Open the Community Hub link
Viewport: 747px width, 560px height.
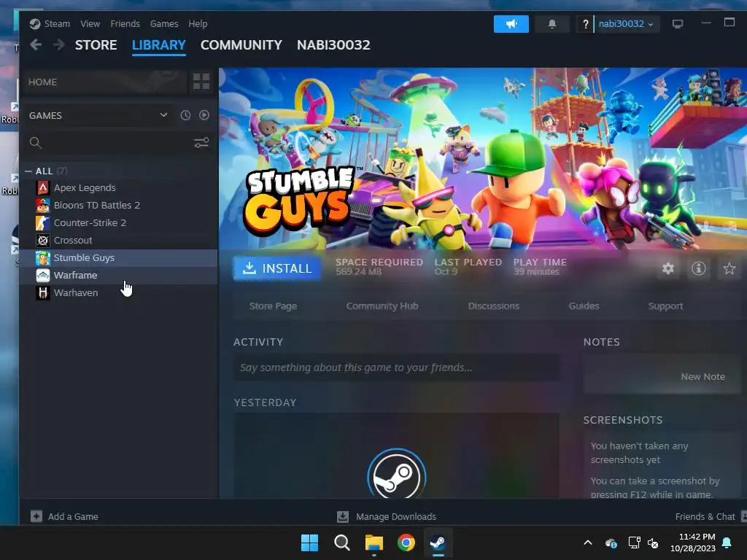(x=382, y=306)
